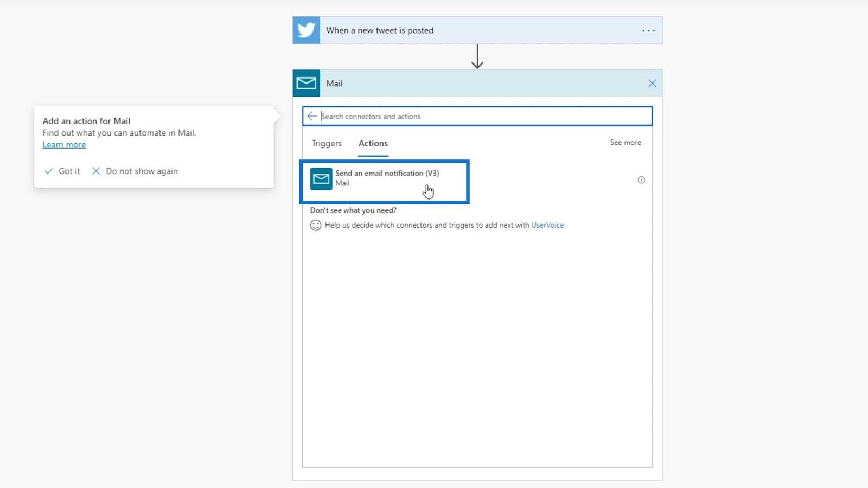This screenshot has height=488, width=868.
Task: Go back using the search box arrow
Action: pyautogui.click(x=312, y=116)
